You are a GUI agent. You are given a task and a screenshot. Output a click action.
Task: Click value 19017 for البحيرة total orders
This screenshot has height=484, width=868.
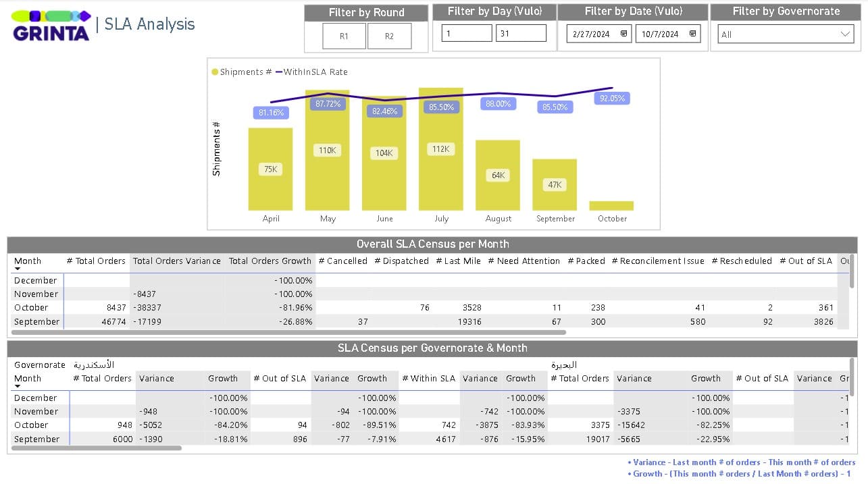point(597,439)
